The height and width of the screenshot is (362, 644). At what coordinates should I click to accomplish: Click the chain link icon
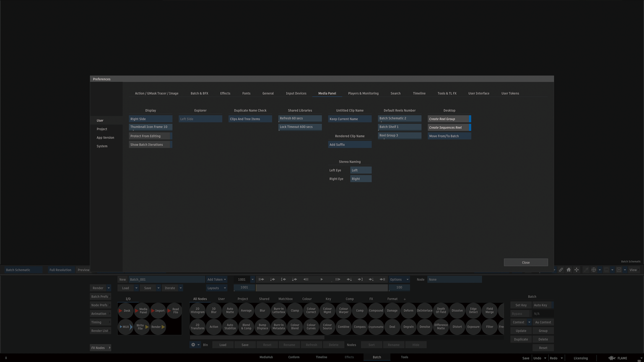click(x=561, y=270)
